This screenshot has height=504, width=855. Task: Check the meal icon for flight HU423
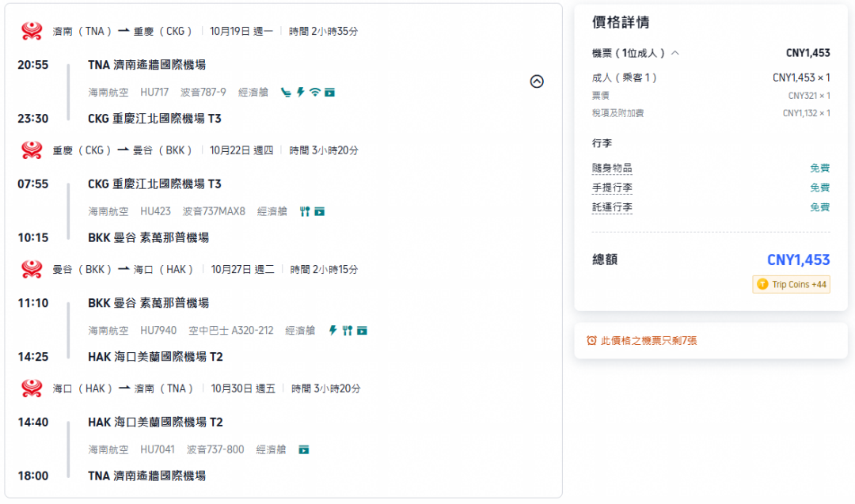(x=305, y=211)
